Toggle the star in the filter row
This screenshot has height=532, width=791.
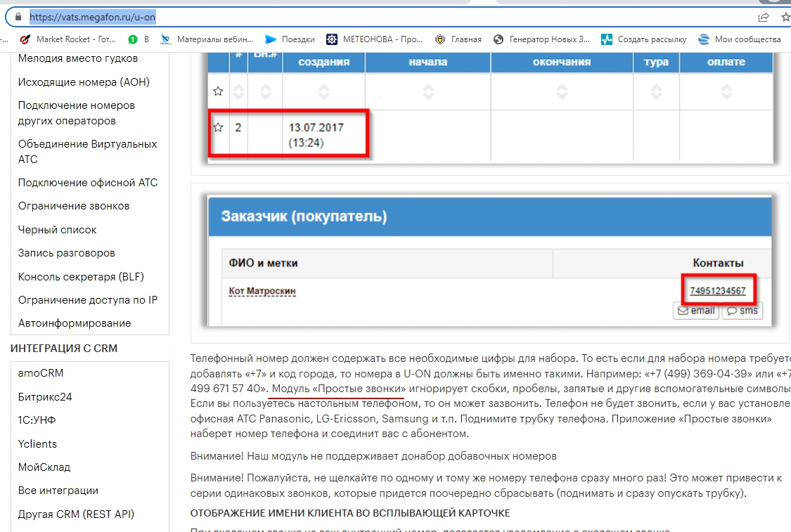(218, 91)
